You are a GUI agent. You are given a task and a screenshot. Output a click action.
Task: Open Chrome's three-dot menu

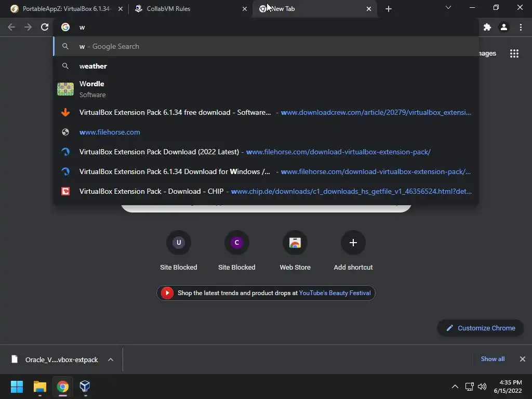[x=521, y=27]
